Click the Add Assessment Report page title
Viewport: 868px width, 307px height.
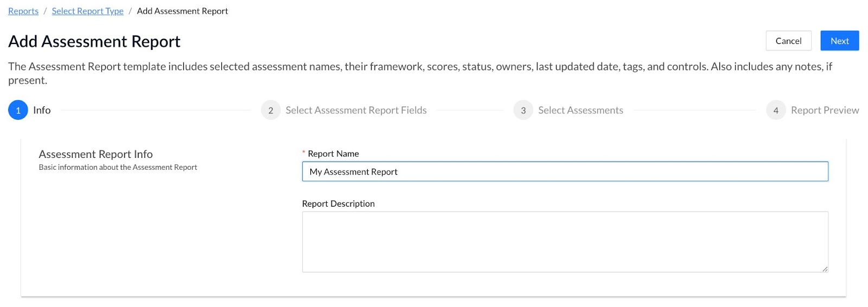[94, 41]
